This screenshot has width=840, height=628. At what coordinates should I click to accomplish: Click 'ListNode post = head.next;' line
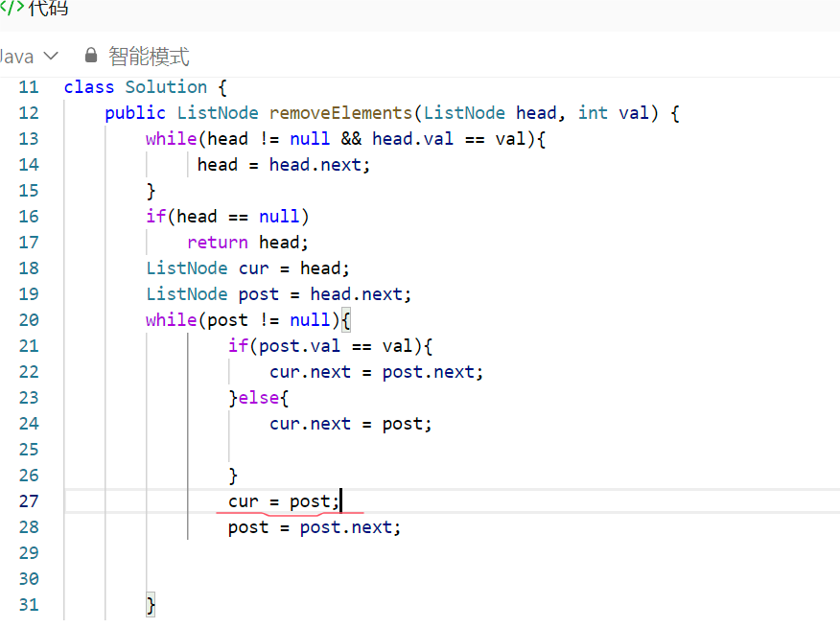tap(279, 294)
